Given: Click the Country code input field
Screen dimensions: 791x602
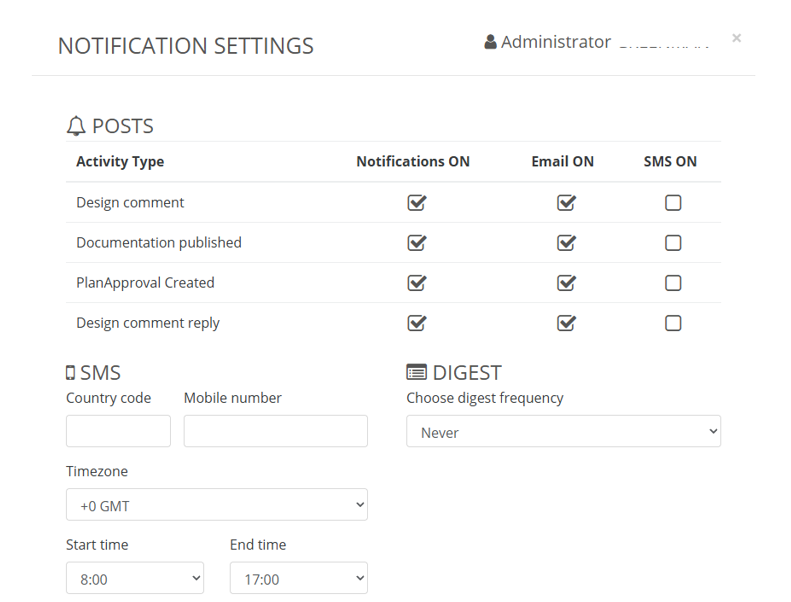Looking at the screenshot, I should coord(118,431).
